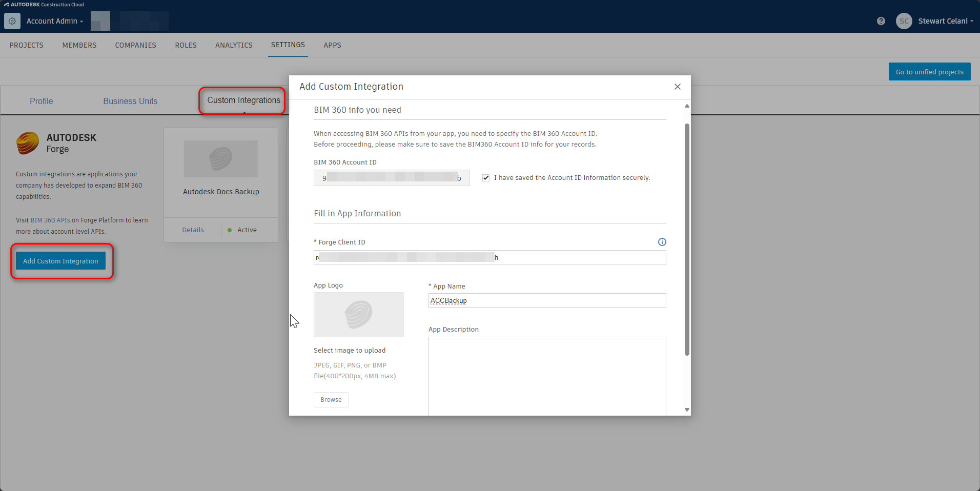Open the APPS tab
This screenshot has width=980, height=491.
pyautogui.click(x=332, y=45)
